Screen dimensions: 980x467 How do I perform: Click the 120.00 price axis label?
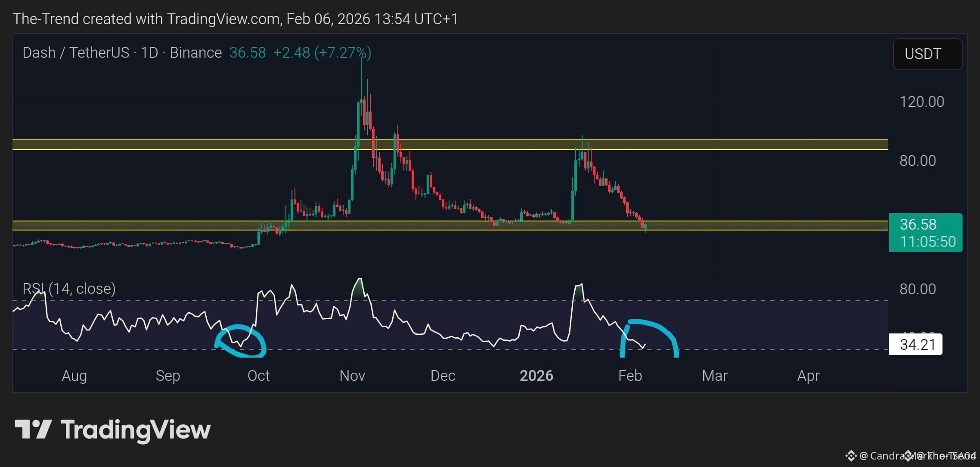pos(922,102)
